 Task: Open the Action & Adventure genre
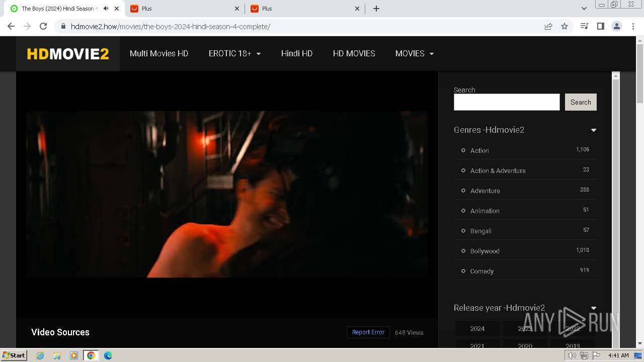click(498, 170)
